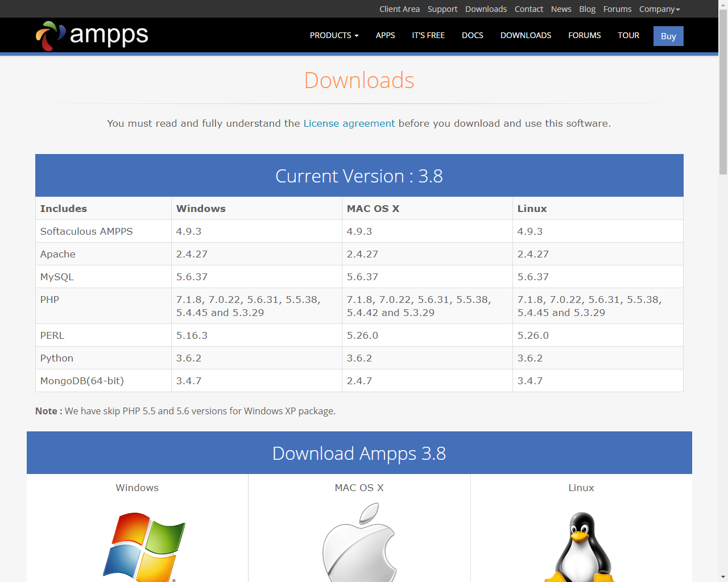Click PERL Windows value '5.16.3'
The width and height of the screenshot is (728, 582).
coord(192,335)
